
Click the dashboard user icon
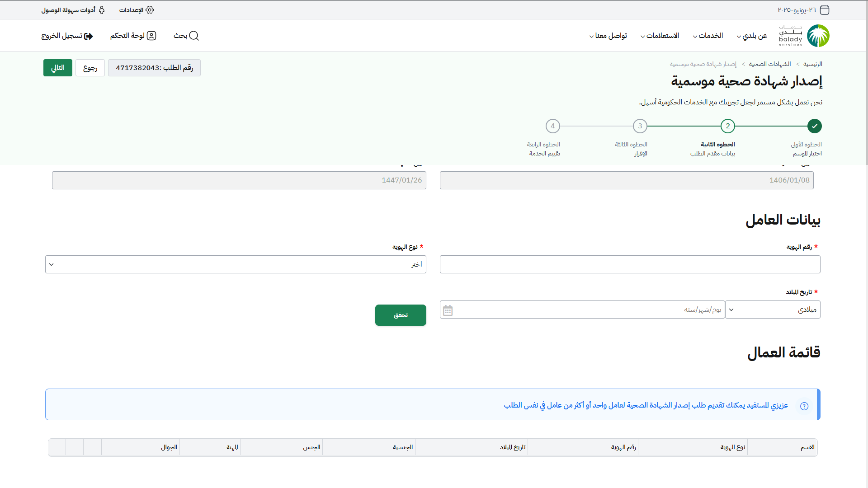pyautogui.click(x=151, y=36)
